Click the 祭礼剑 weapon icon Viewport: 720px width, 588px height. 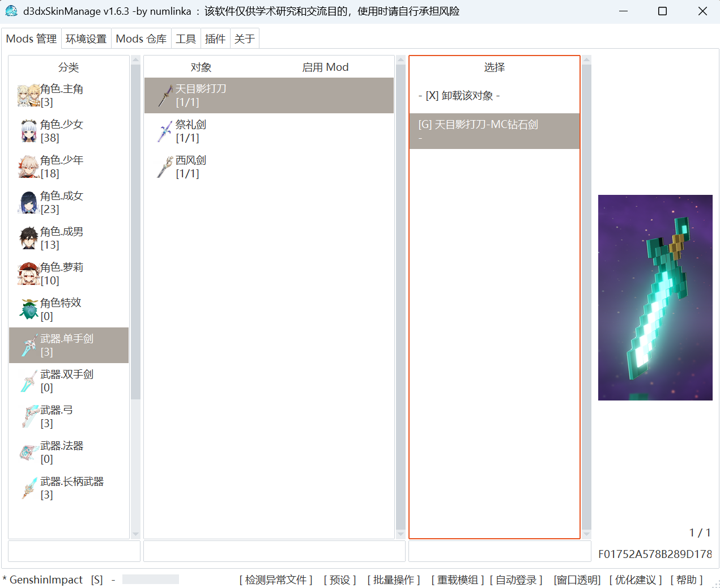[x=165, y=131]
